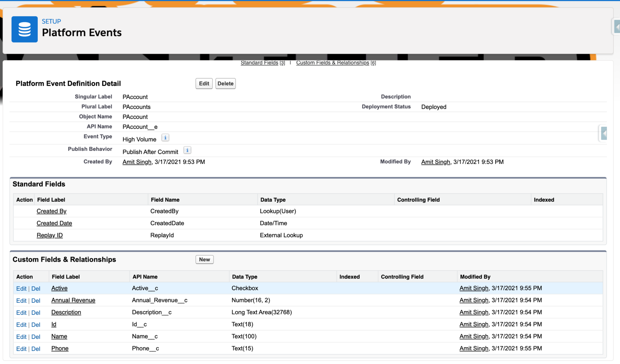
Task: Open the High Volume event type info tooltip
Action: tap(165, 137)
